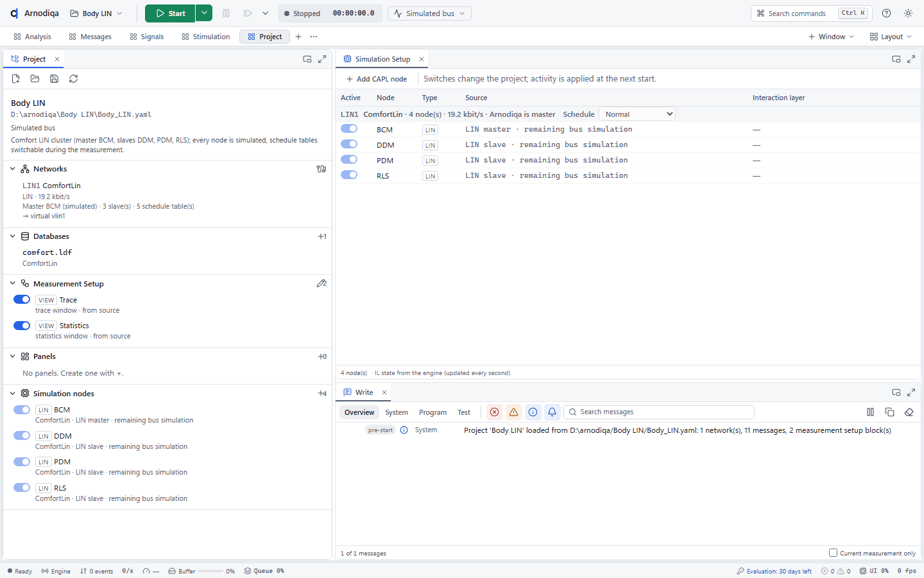This screenshot has height=578, width=924.
Task: Click the Networks section configure icon
Action: point(321,169)
